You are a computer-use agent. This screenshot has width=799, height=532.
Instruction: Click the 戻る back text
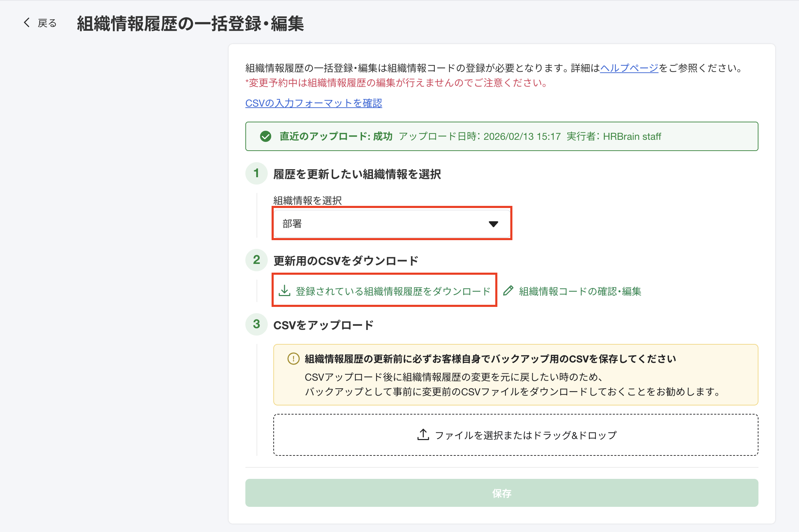pos(47,23)
